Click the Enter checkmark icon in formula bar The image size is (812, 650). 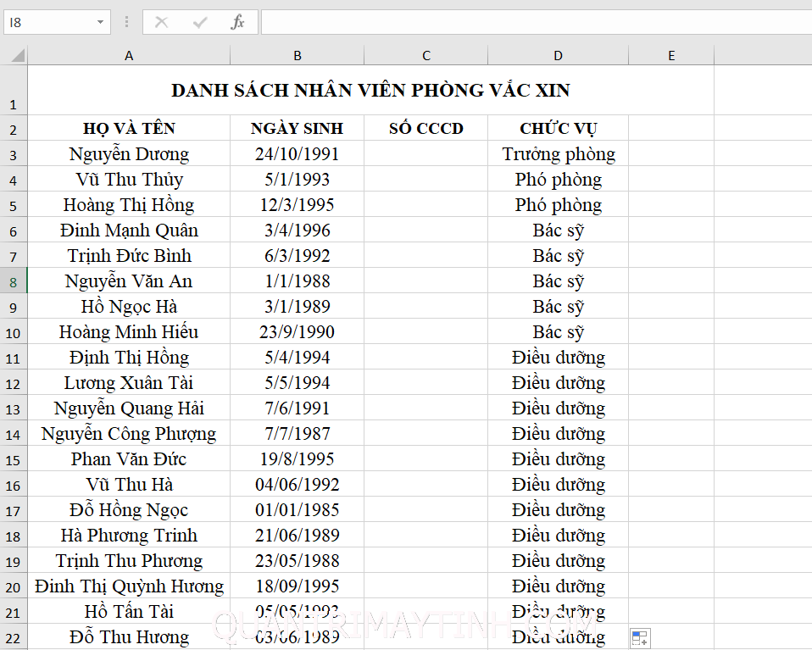coord(200,22)
